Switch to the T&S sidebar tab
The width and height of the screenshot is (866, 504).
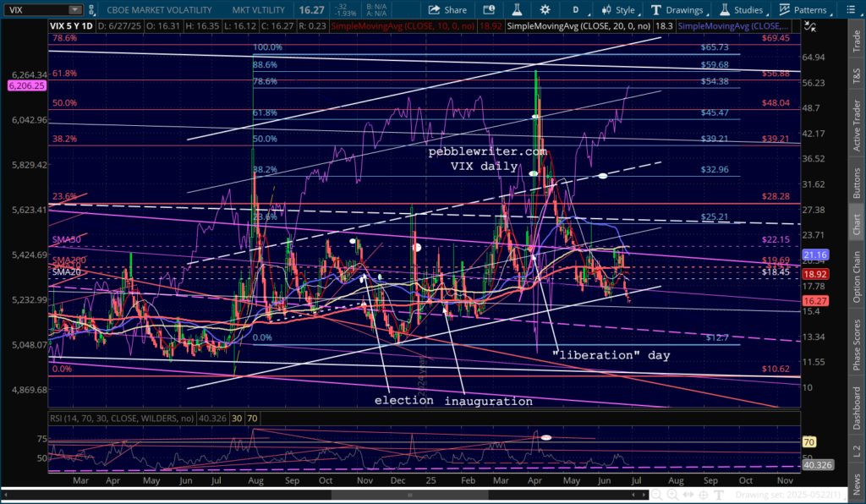(x=857, y=76)
